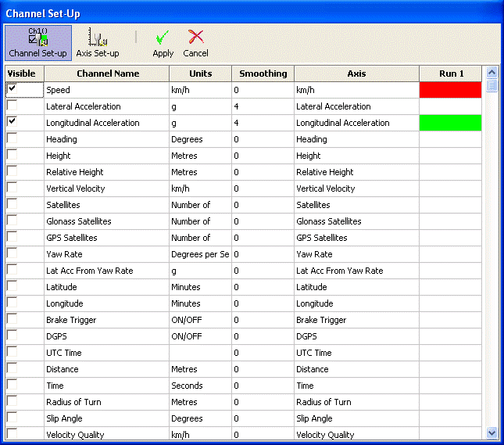Select the red Speed color swatch
Screen dimensions: 504x445
click(x=450, y=90)
